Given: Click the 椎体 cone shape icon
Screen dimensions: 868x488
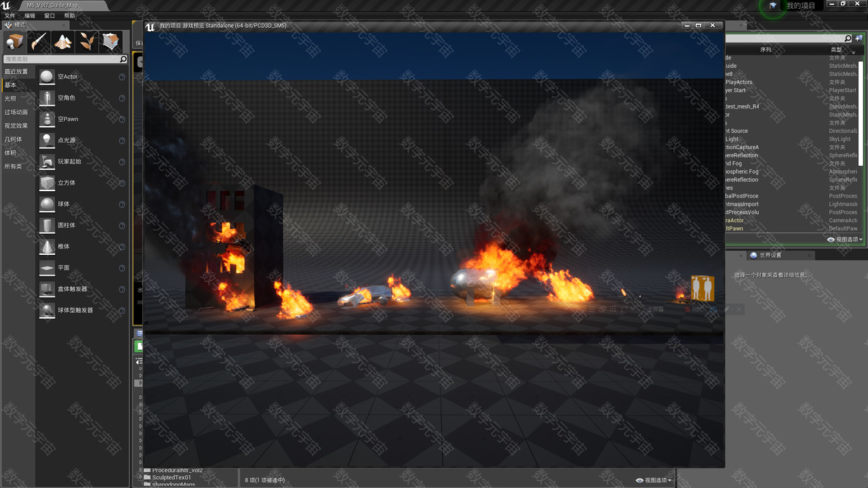Looking at the screenshot, I should [x=47, y=247].
